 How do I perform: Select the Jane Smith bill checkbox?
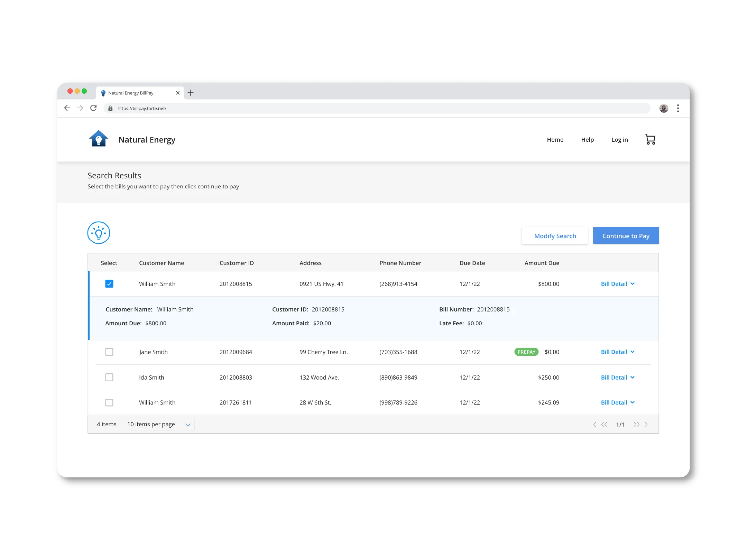click(109, 352)
